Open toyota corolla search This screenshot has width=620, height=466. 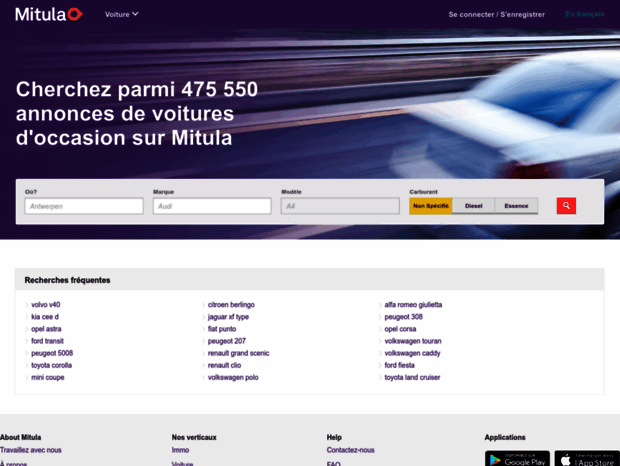tap(51, 365)
